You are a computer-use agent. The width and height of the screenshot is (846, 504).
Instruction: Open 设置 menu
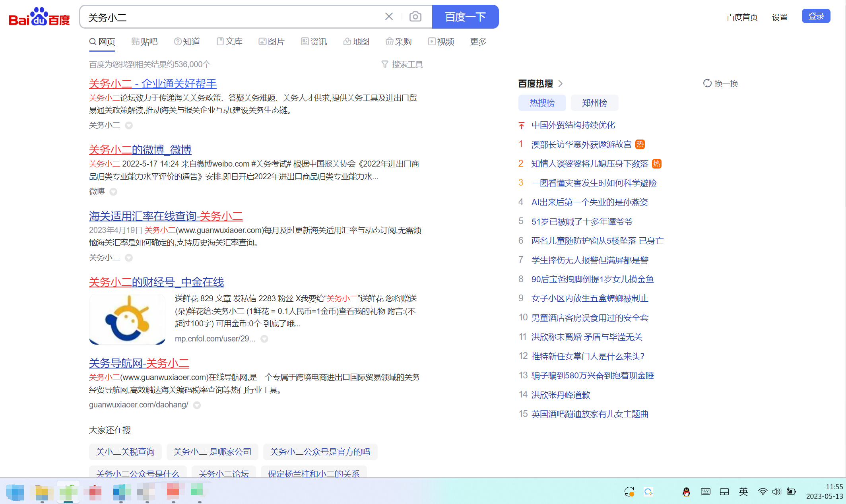(780, 17)
